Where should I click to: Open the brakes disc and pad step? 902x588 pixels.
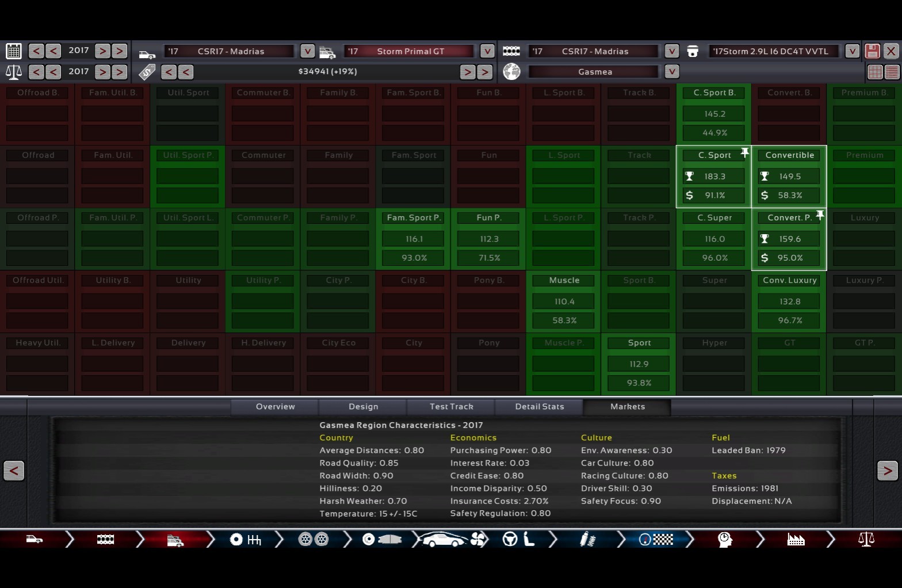(381, 539)
